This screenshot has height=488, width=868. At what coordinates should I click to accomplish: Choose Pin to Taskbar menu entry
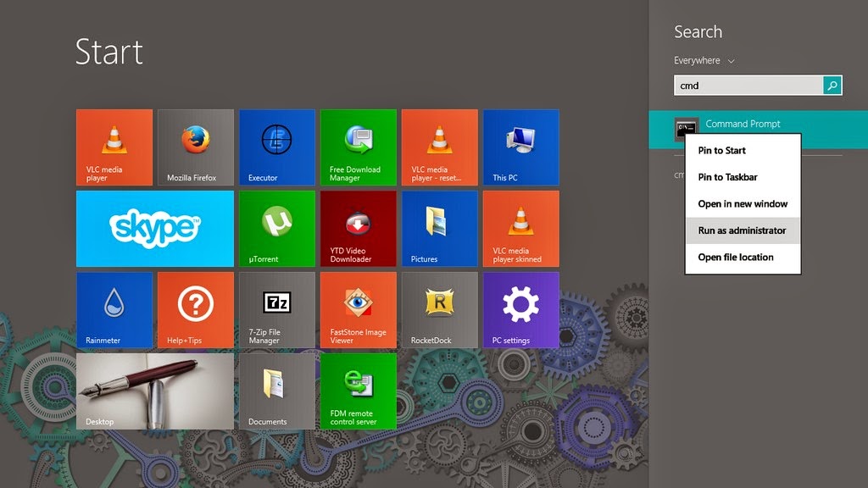[x=743, y=177]
